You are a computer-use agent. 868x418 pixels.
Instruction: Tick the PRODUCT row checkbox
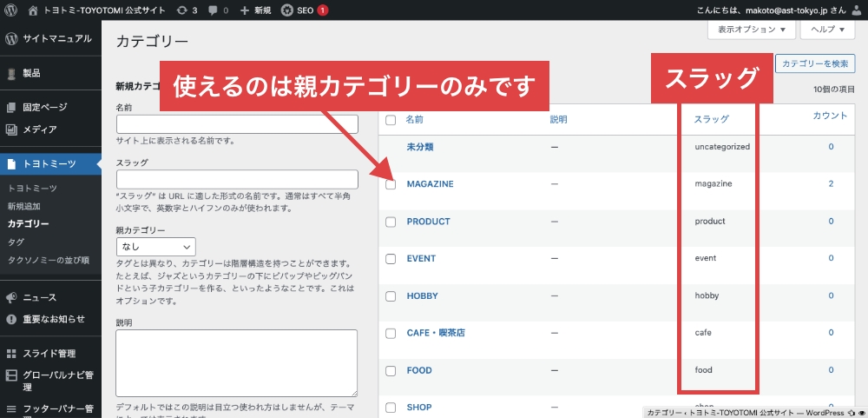[391, 222]
